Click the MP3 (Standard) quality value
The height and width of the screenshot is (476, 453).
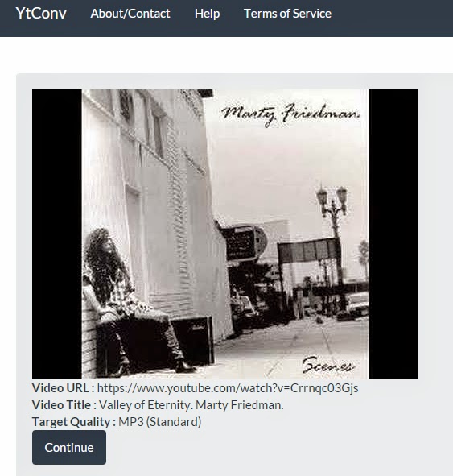160,422
